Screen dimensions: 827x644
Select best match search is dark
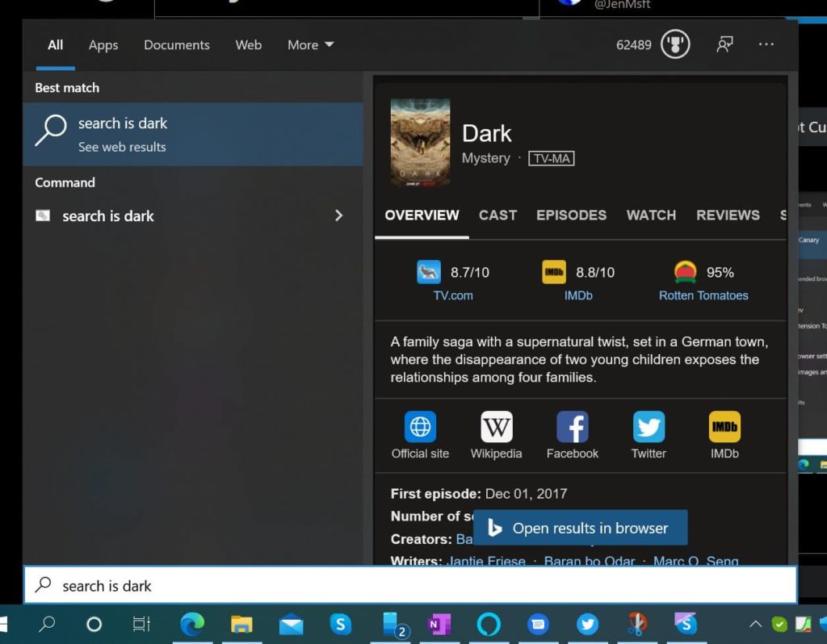pos(193,135)
